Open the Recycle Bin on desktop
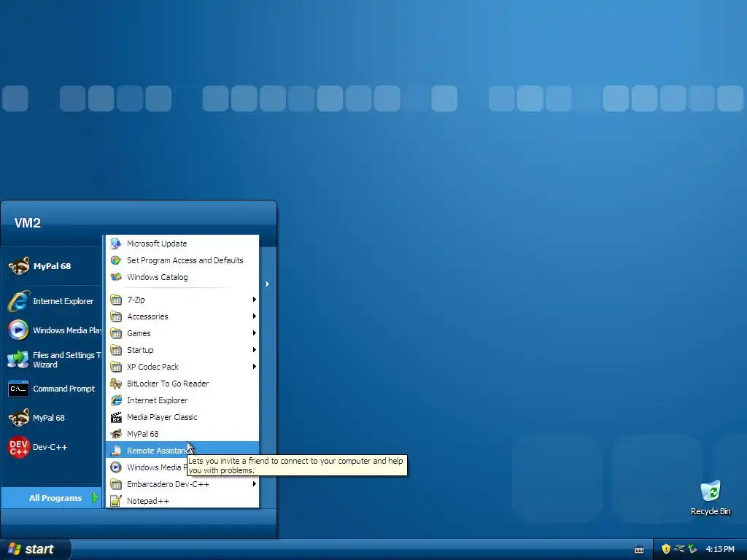 [x=711, y=498]
